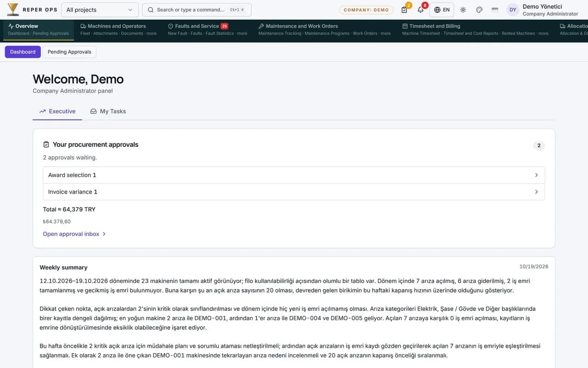Screen dimensions: 588x368
Task: Expand the Award selection 1 row
Action: 294,175
